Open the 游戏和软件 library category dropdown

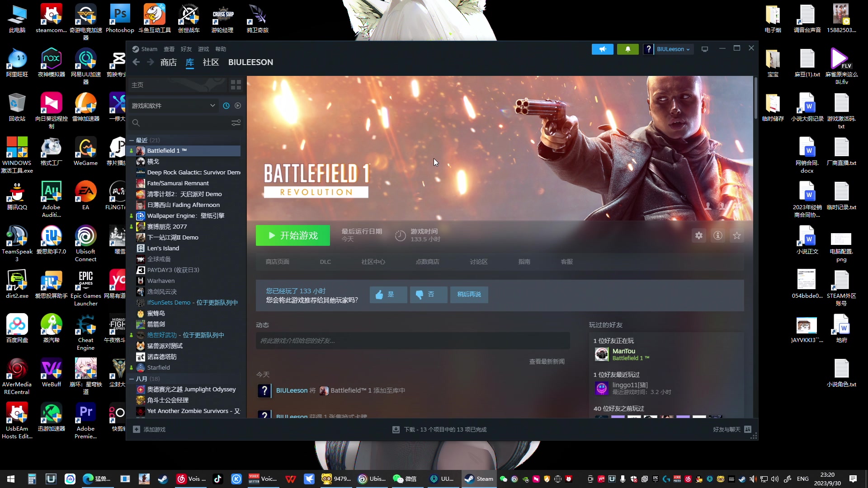pyautogui.click(x=174, y=106)
